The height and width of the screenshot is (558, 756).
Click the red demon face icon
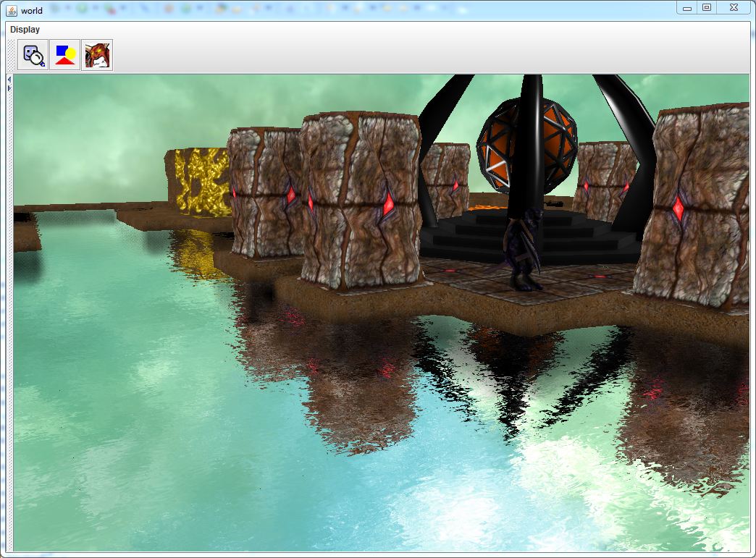click(97, 56)
